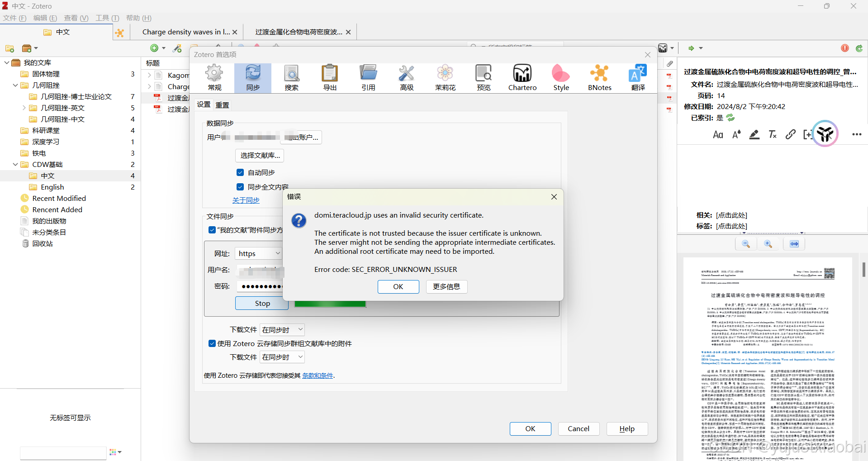Click the Stop verification button

262,303
